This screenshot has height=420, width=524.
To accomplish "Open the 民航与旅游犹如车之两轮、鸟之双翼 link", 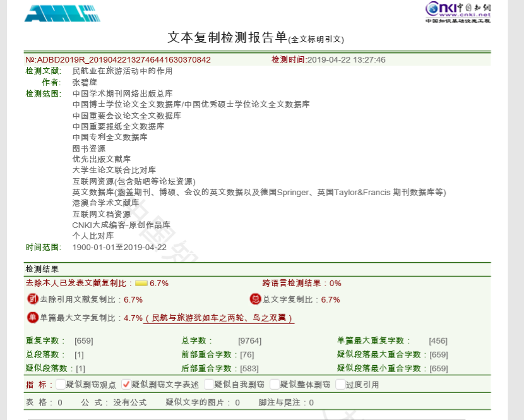I will pos(218,318).
